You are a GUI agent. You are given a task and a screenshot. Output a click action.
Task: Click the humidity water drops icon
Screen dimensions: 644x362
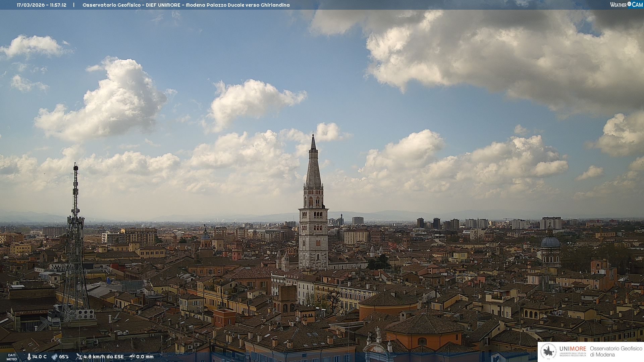click(54, 357)
